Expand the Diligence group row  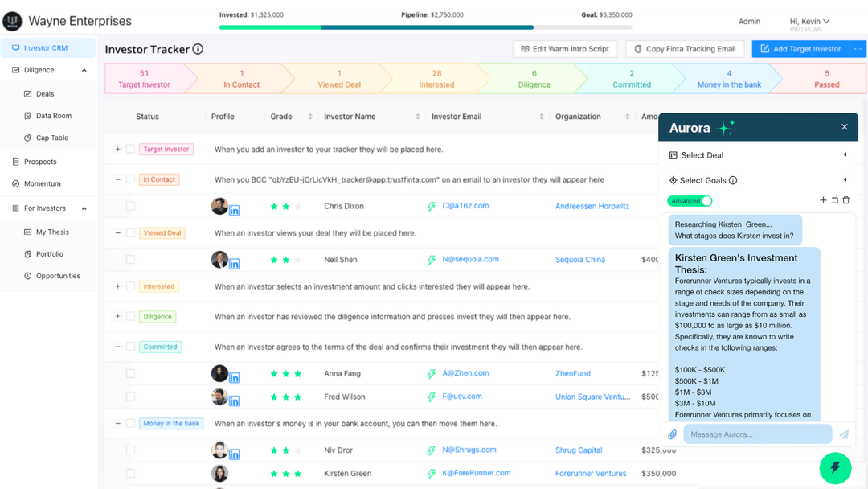point(117,317)
